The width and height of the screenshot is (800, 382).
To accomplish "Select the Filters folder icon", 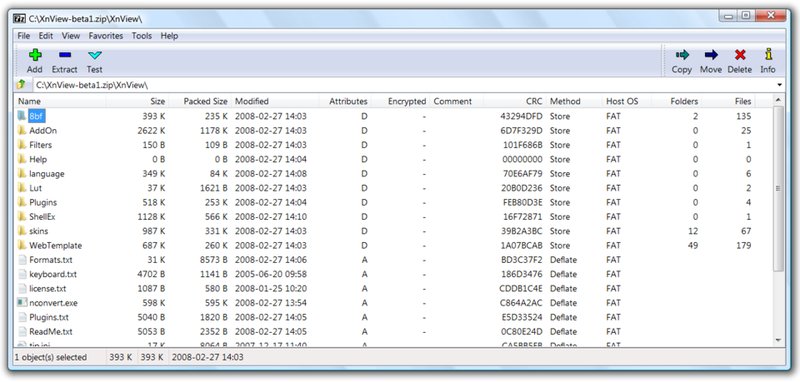I will click(21, 144).
